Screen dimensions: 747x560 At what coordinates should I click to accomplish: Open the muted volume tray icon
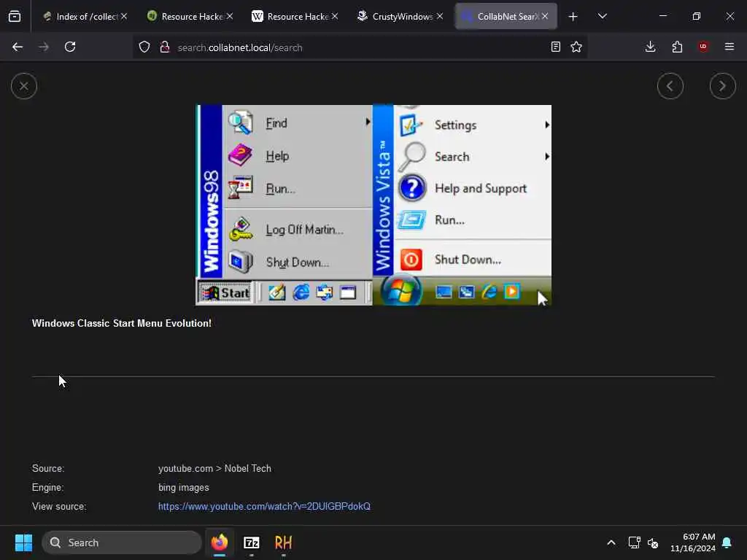(x=653, y=542)
